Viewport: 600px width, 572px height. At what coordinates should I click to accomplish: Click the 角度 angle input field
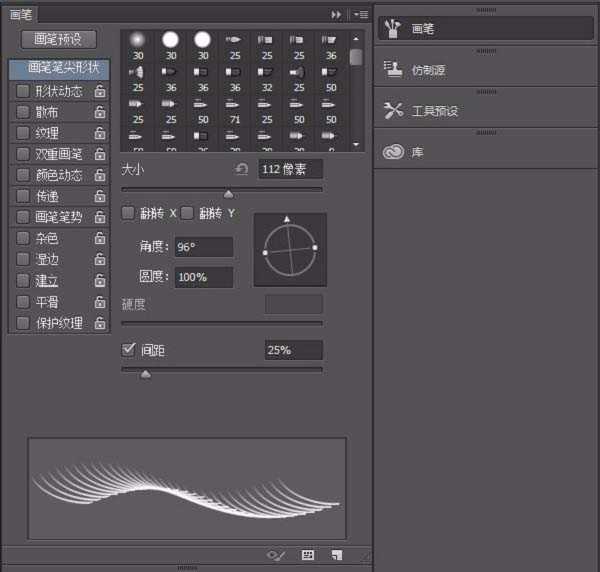(x=203, y=247)
